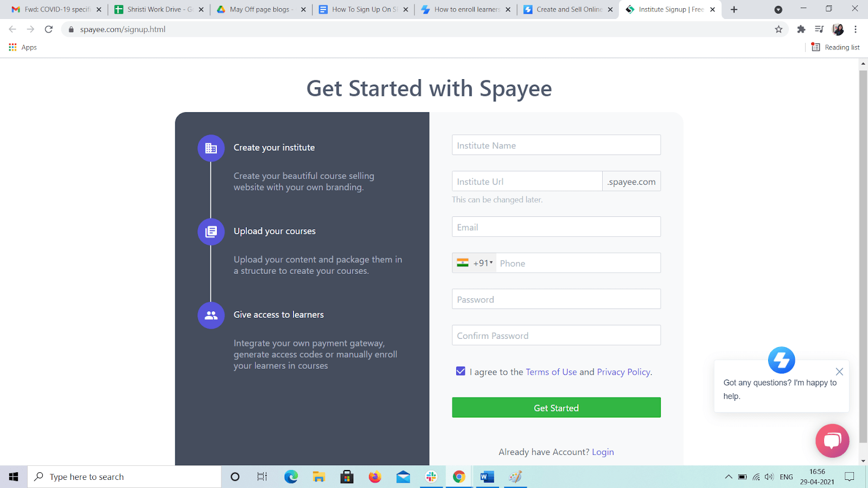Screen dimensions: 868x488
Task: Follow the Login link
Action: pos(603,452)
